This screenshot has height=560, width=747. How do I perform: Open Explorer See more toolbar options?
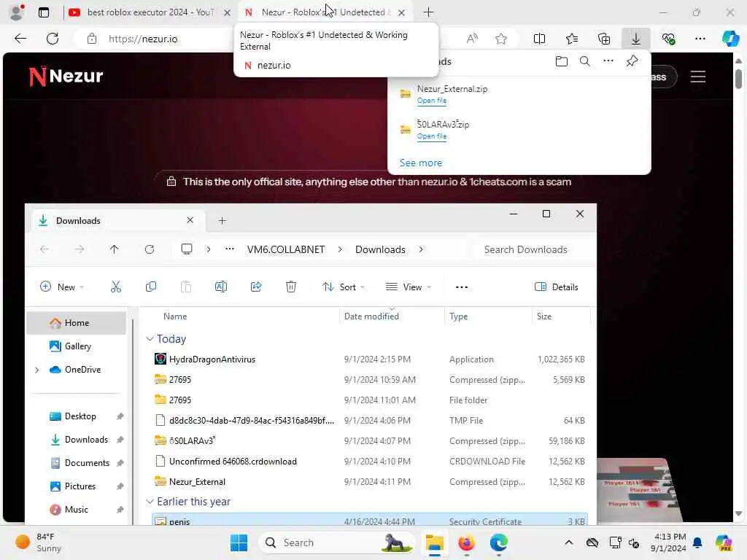tap(462, 287)
